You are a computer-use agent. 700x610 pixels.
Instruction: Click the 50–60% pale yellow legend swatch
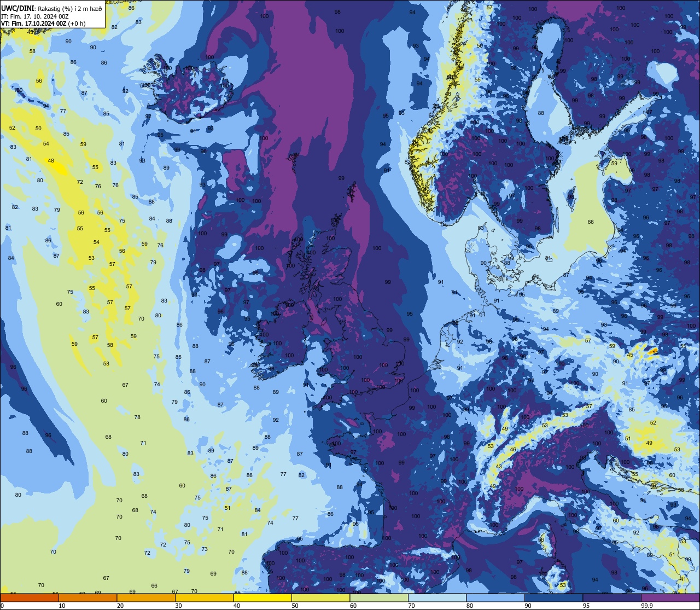320,598
